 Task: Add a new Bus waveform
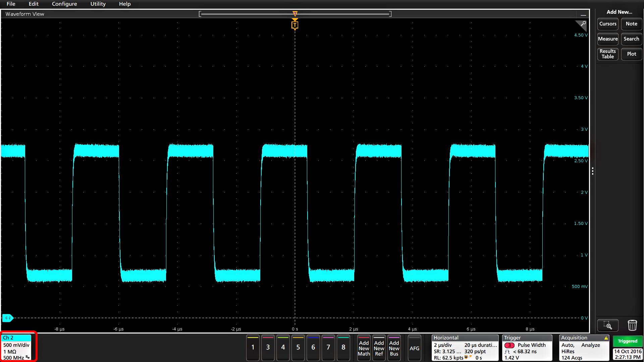click(394, 348)
